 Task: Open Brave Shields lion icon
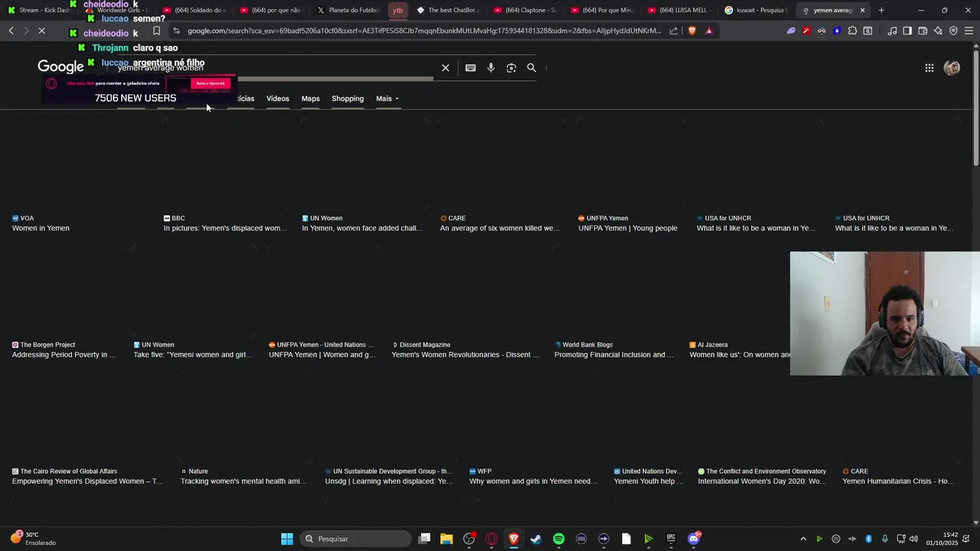(x=692, y=31)
